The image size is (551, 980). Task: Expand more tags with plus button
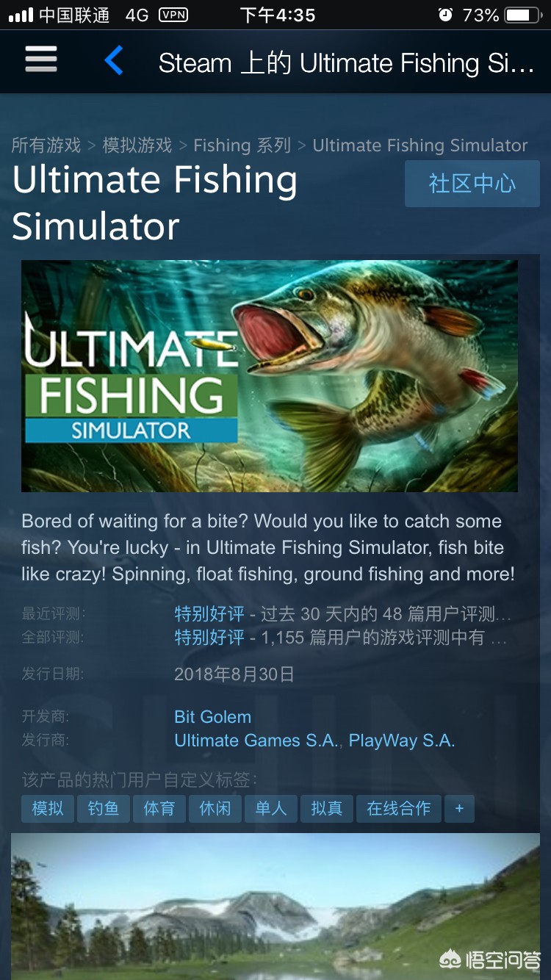(459, 809)
